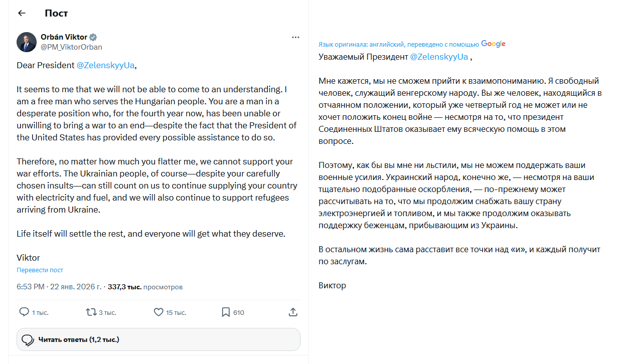Click the repost arrows icon
Viewport: 621px width, 364px height.
click(91, 312)
